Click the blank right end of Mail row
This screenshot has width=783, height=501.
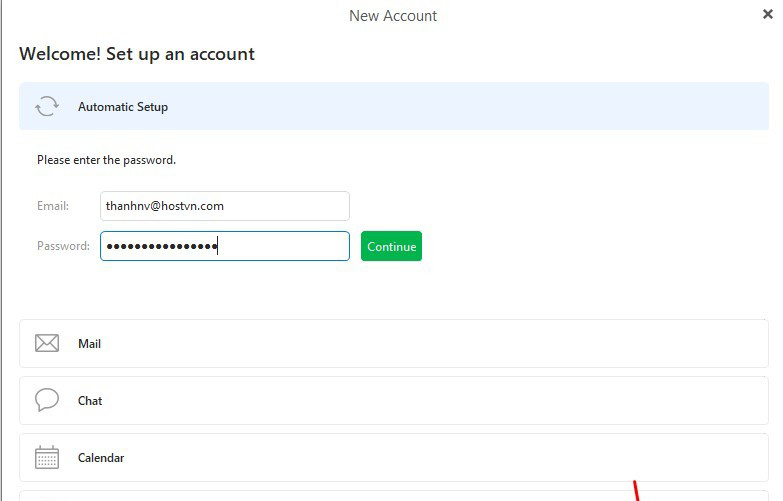(700, 343)
